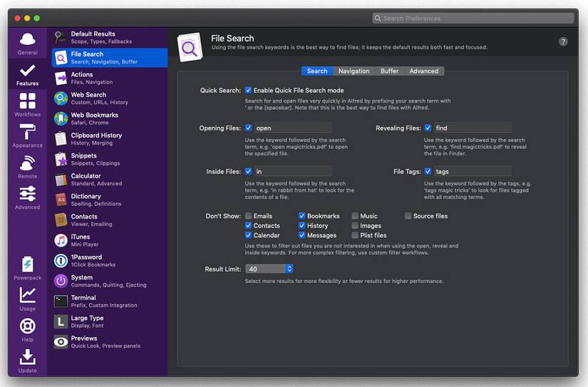
Task: Select the Snippets feature icon
Action: point(61,159)
